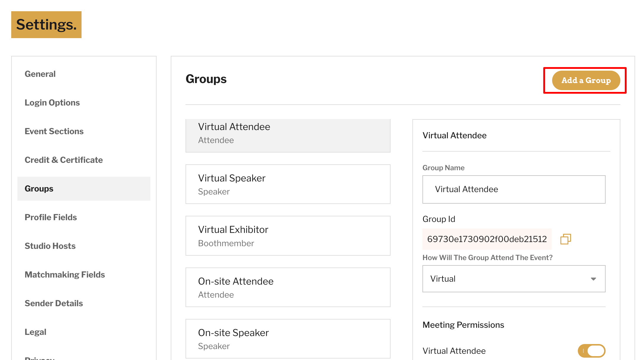Click the Group Id value 69730e1730902f00deb21512

487,239
